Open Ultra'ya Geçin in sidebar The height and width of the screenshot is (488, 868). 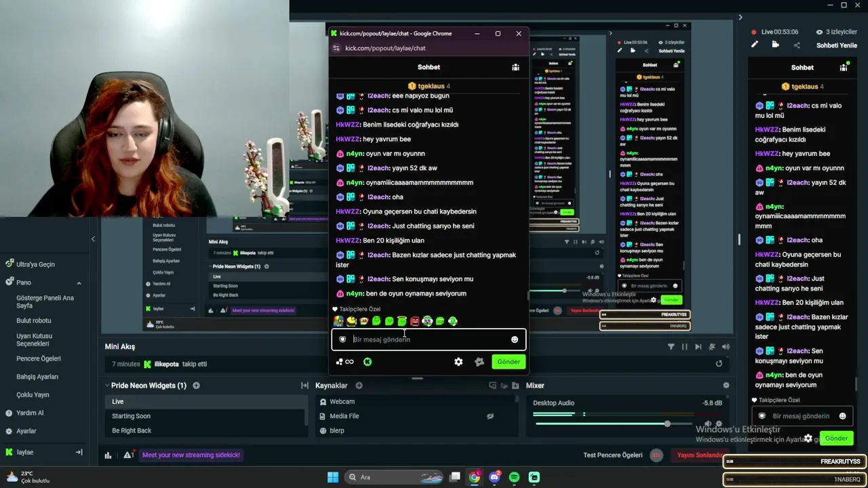point(35,264)
